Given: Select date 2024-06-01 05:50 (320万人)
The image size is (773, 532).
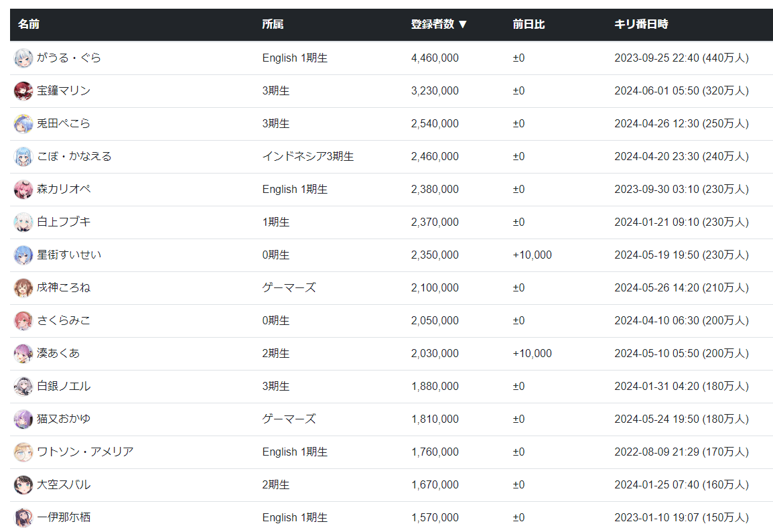Looking at the screenshot, I should point(681,90).
